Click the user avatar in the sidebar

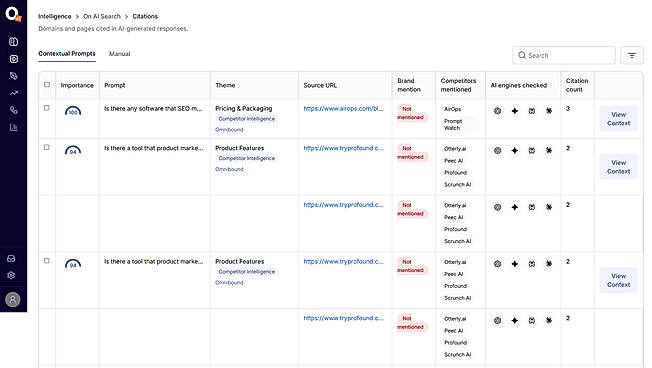(12, 299)
